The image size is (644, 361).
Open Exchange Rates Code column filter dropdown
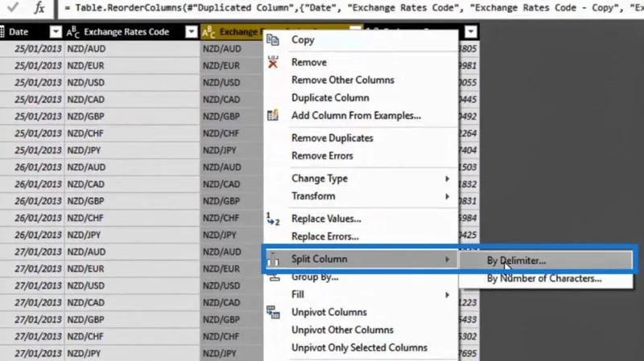(191, 31)
